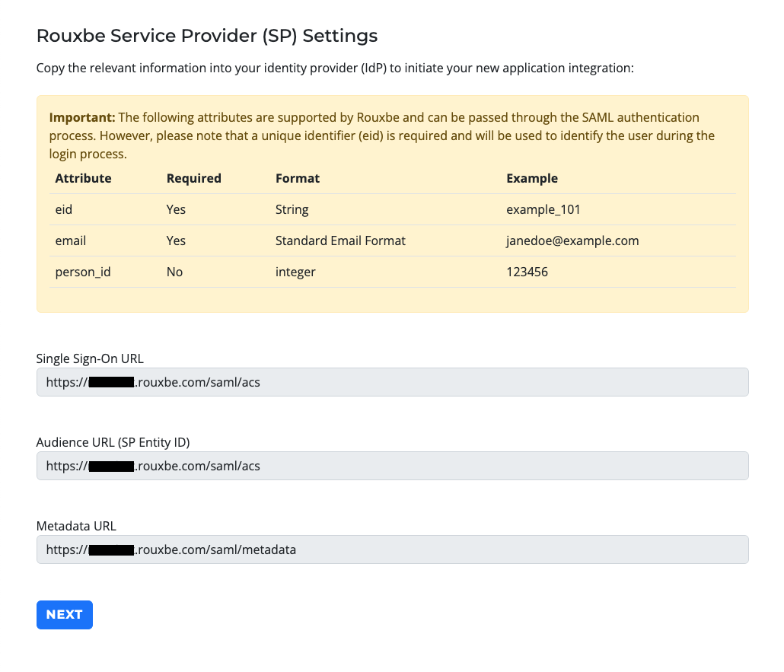Screen dimensions: 784x672
Task: Select the 'email' attribute cell
Action: coord(71,241)
